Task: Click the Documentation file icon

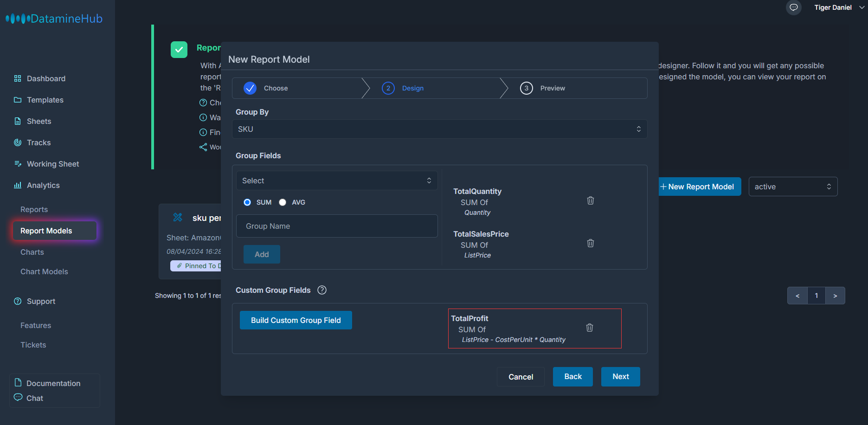Action: [x=18, y=382]
